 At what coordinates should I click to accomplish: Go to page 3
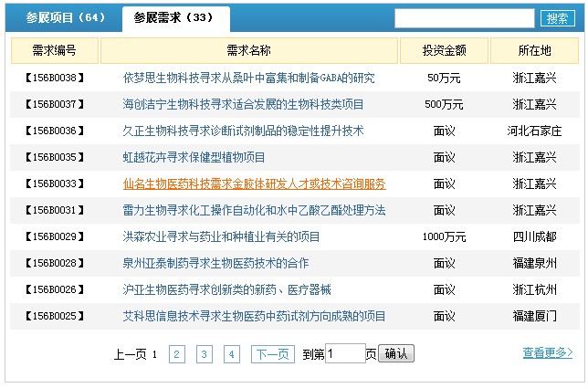pos(205,354)
